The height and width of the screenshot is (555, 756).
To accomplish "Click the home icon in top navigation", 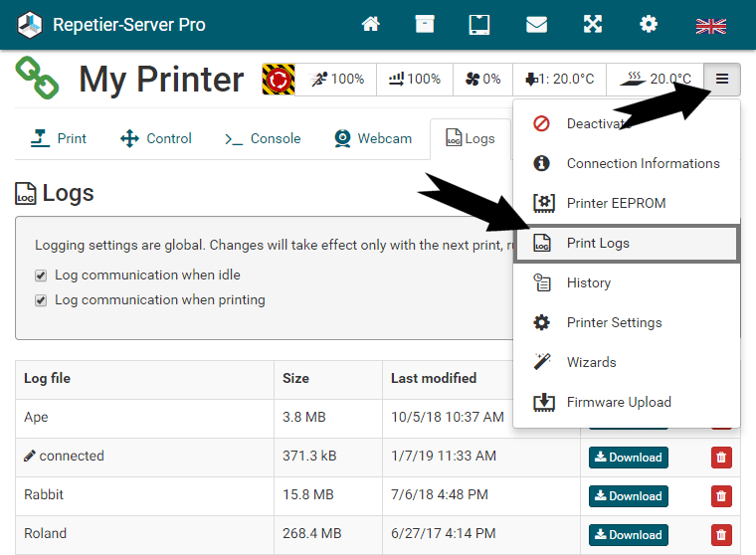I will tap(371, 25).
